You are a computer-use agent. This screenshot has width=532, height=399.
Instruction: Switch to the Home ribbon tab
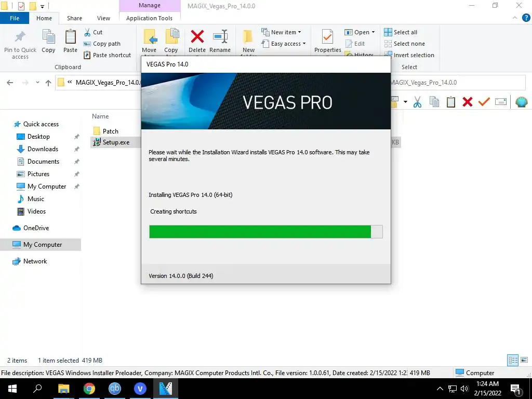(44, 18)
